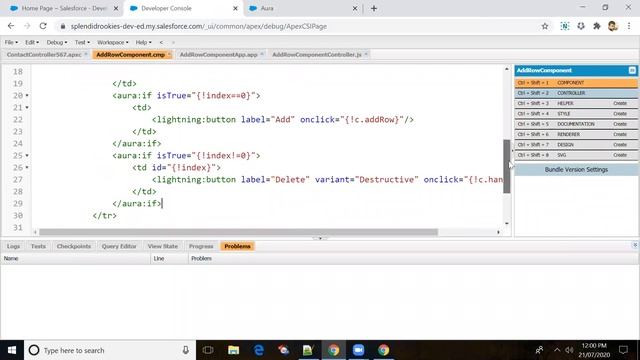
Task: Click the address bar URL
Action: (x=199, y=26)
